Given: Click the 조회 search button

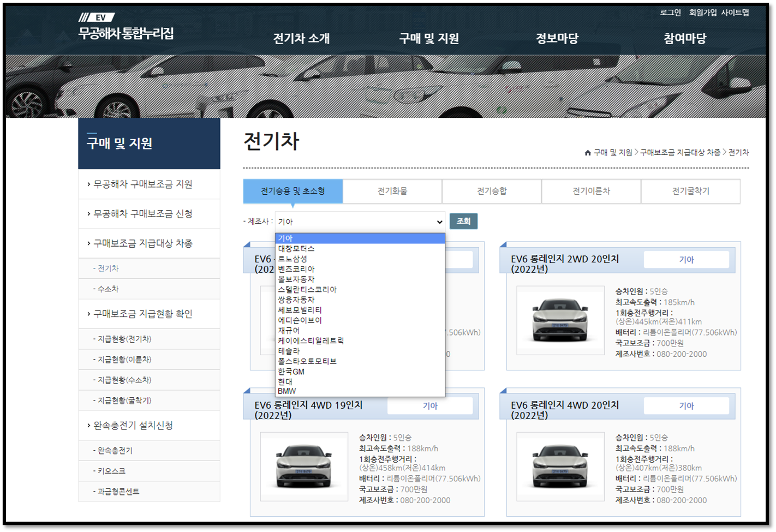Looking at the screenshot, I should [x=464, y=221].
